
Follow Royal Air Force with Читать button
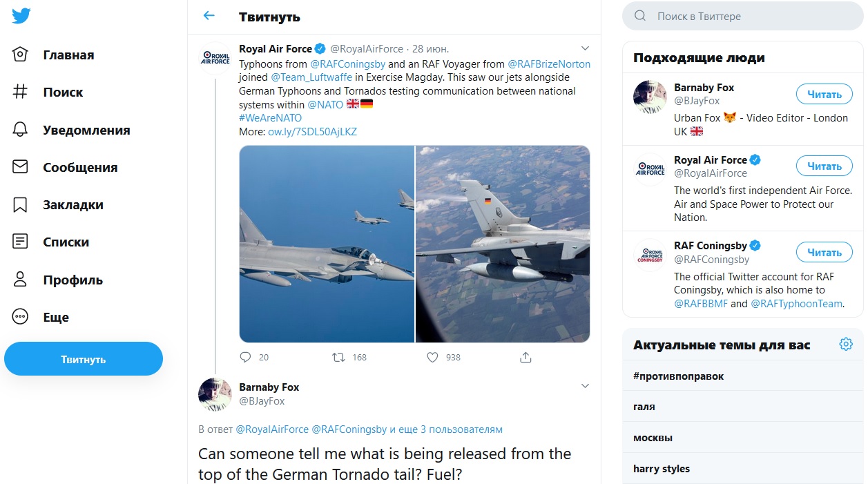coord(824,166)
